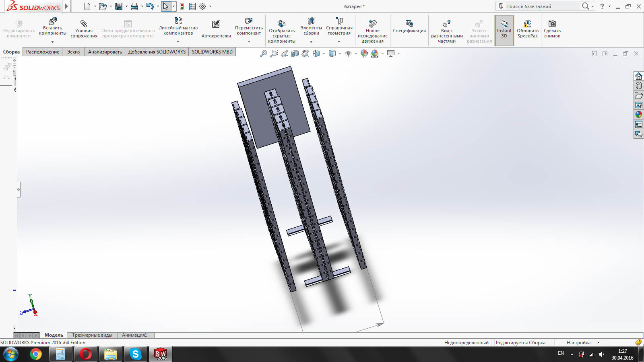This screenshot has width=644, height=362.
Task: Open the Save button dropdown arrow
Action: [x=126, y=6]
